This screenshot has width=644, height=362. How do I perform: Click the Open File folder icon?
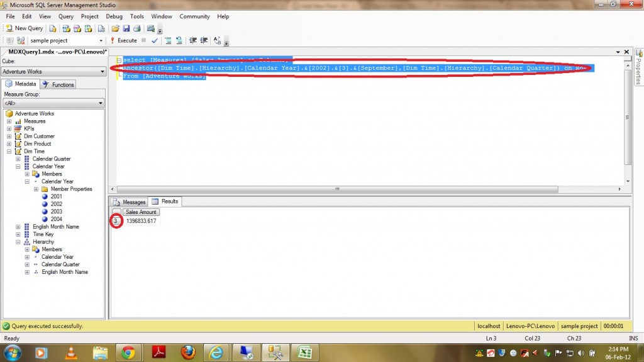tap(115, 28)
